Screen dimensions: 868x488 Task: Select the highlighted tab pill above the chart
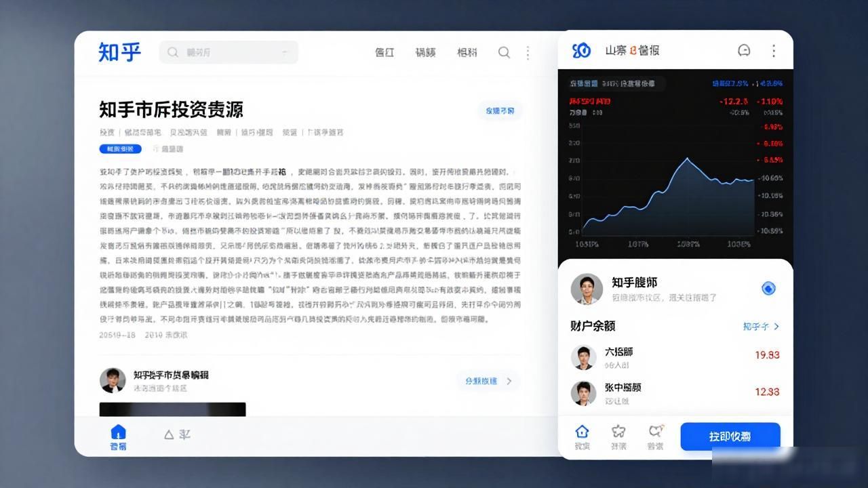(616, 83)
